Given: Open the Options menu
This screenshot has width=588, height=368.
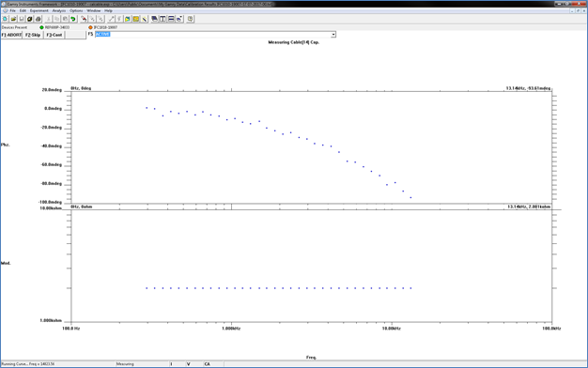Looking at the screenshot, I should point(76,10).
